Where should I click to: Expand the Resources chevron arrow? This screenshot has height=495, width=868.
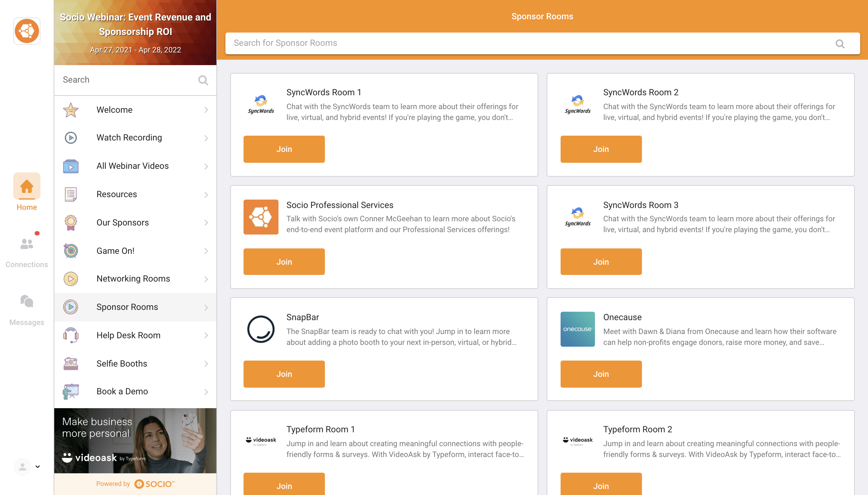(x=206, y=194)
